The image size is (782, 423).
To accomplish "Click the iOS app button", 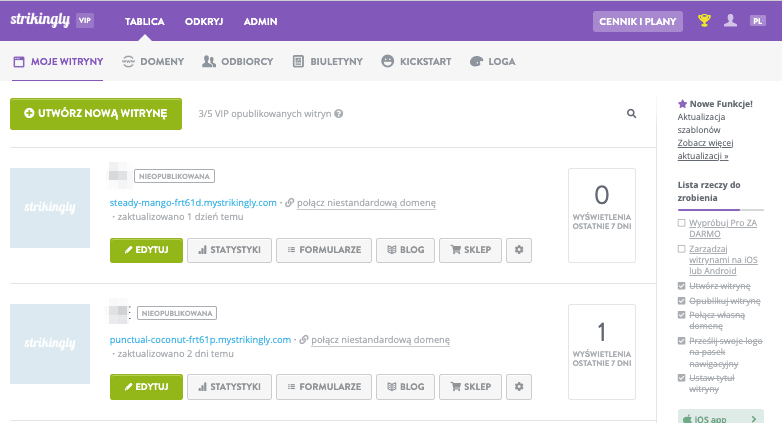I will point(721,418).
